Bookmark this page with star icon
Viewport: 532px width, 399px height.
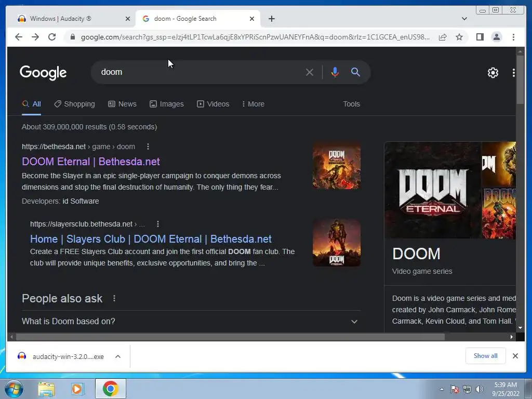[x=459, y=37]
